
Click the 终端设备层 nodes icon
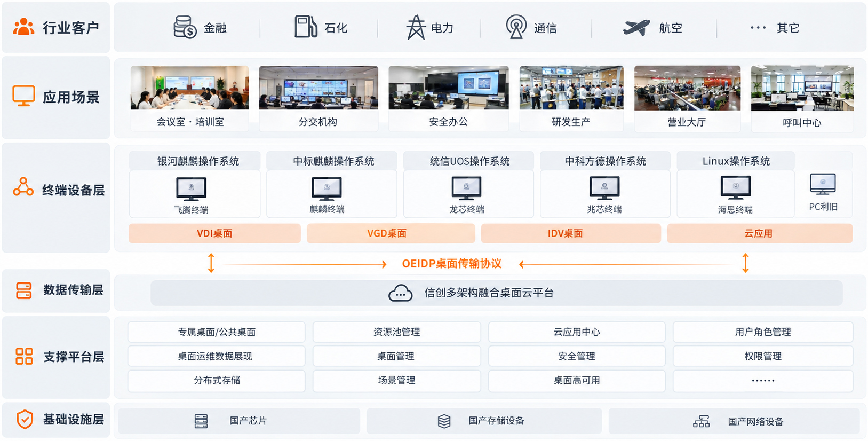click(x=23, y=187)
